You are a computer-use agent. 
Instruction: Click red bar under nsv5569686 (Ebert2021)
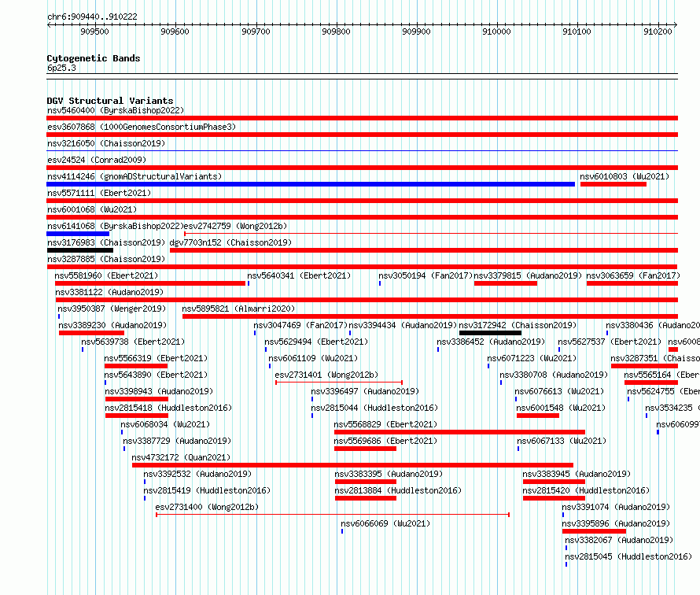(x=365, y=449)
